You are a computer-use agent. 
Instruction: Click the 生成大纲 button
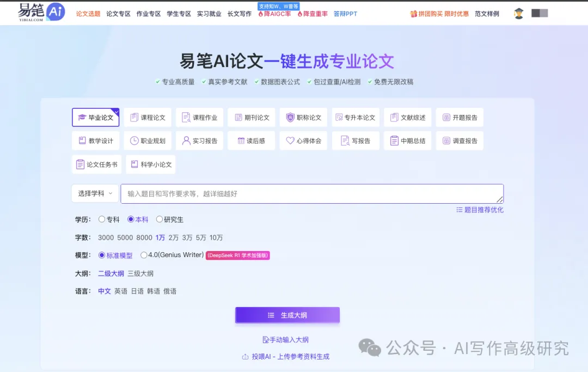pos(287,315)
